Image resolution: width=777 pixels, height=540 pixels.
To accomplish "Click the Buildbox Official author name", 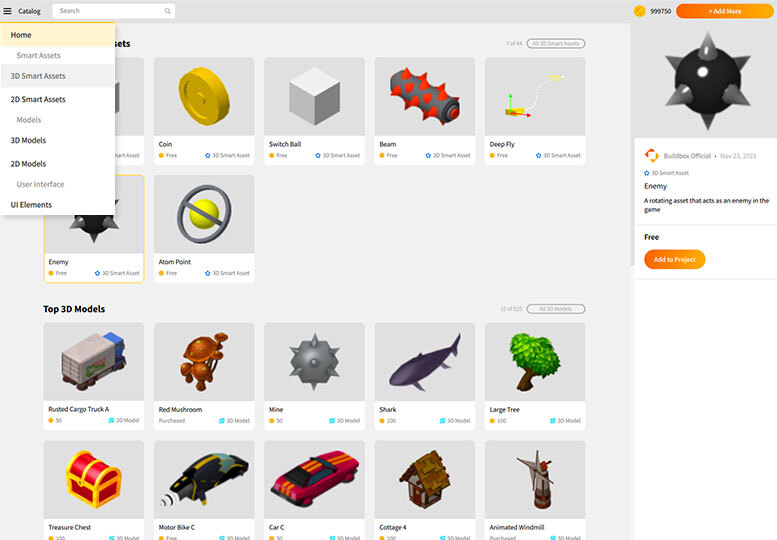I will point(687,156).
